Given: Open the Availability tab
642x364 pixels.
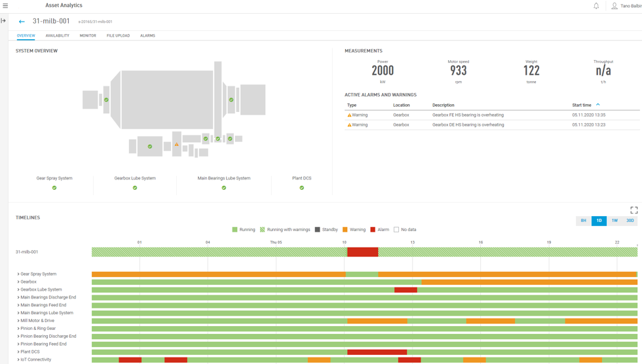Looking at the screenshot, I should tap(58, 35).
